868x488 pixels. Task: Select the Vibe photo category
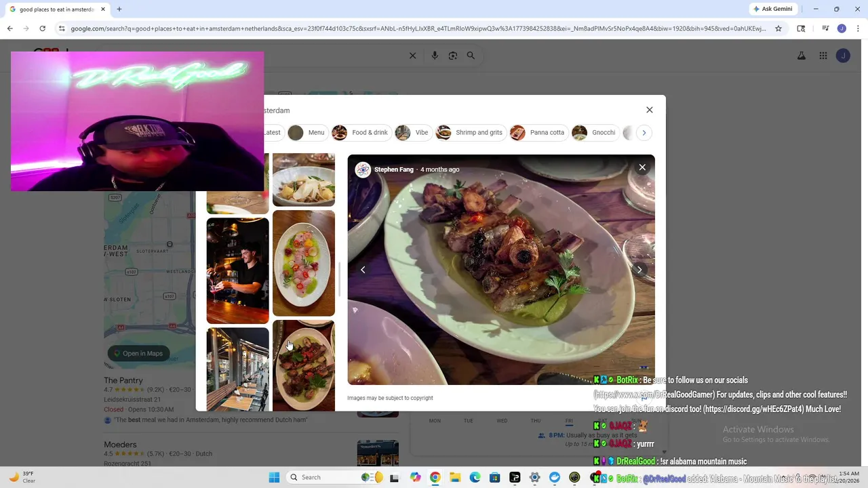[x=412, y=133]
